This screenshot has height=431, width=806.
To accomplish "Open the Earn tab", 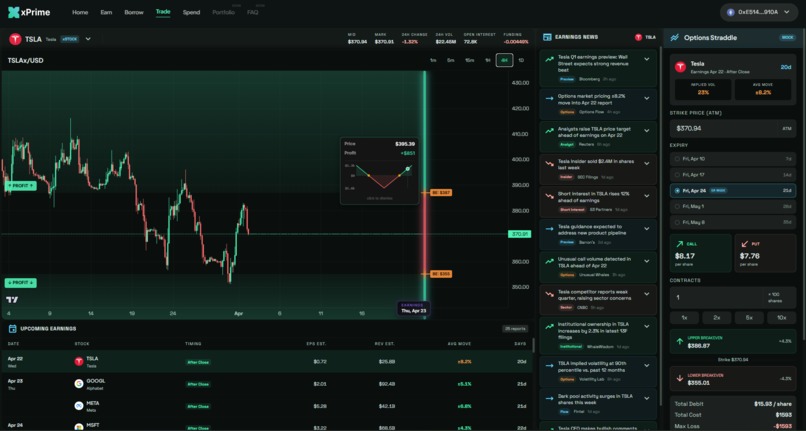I will (x=106, y=12).
